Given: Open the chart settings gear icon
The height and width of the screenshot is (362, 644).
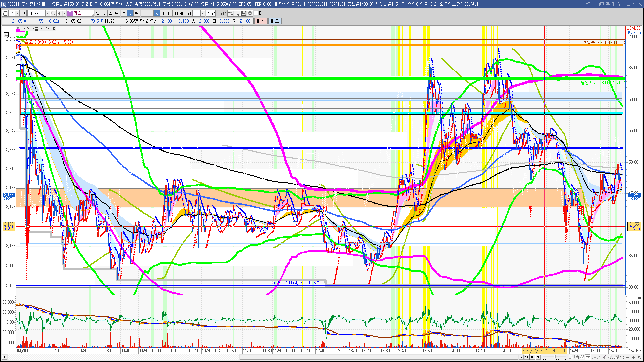Looking at the screenshot, I should 250,13.
